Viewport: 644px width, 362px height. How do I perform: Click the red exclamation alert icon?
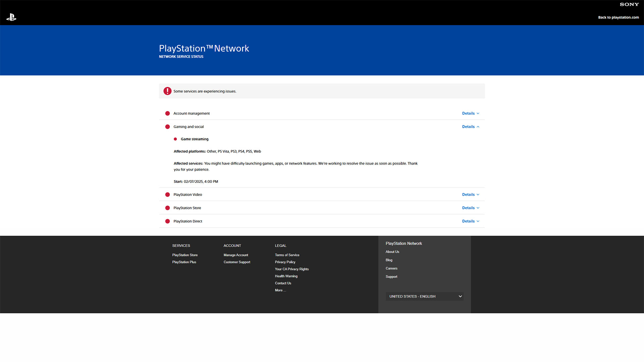pyautogui.click(x=167, y=91)
